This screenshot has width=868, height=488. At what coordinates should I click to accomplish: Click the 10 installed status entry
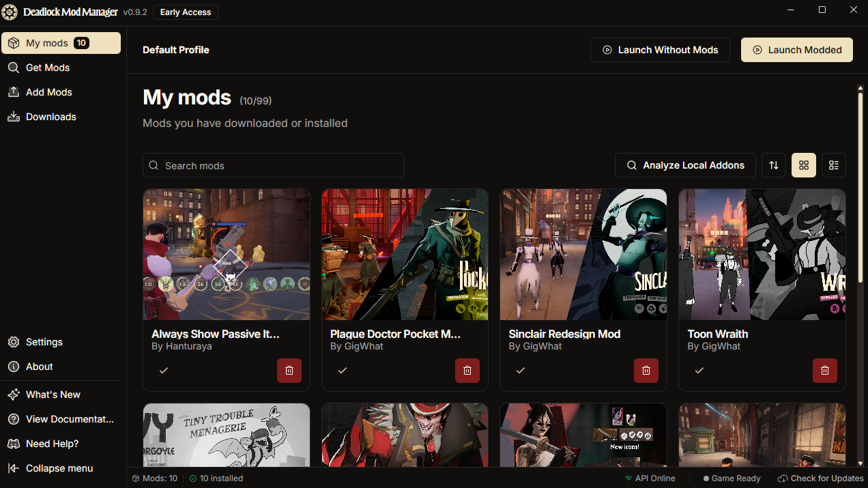pos(216,478)
